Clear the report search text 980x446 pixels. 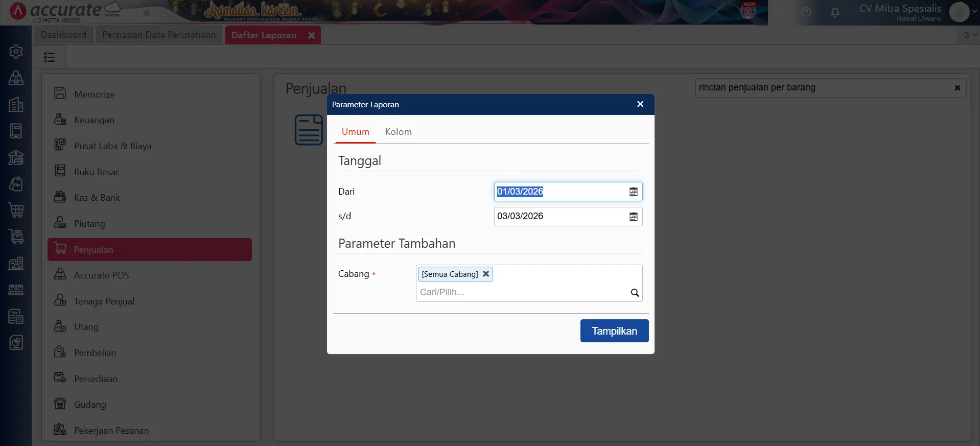point(958,88)
